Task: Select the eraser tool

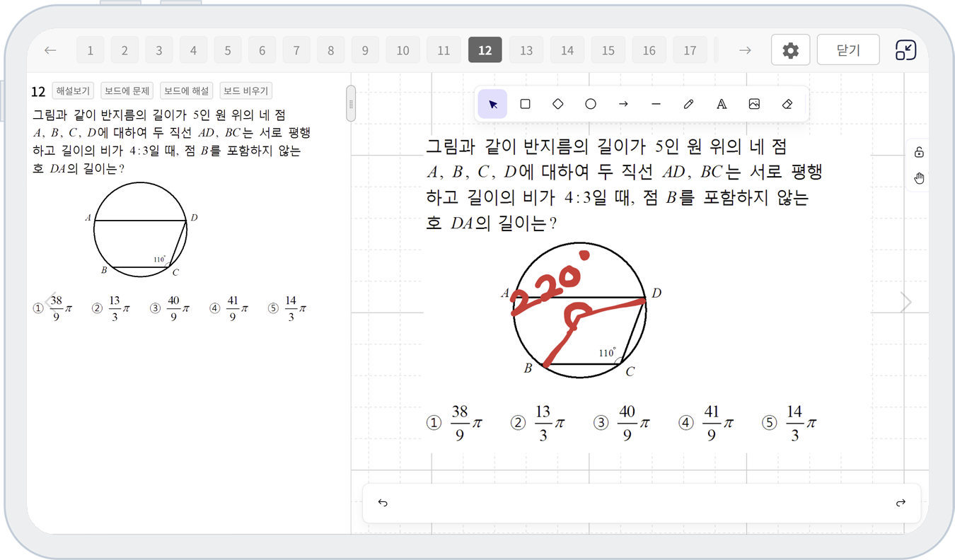Action: pos(787,105)
